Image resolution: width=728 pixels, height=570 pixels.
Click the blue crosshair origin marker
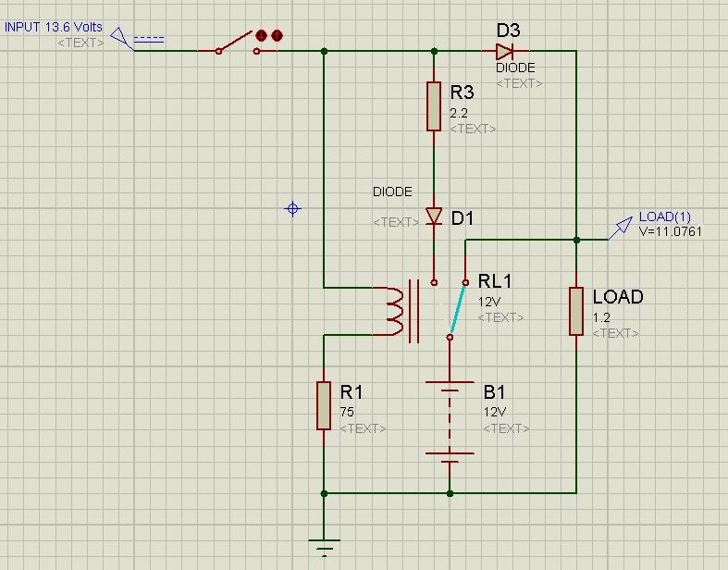(x=292, y=209)
